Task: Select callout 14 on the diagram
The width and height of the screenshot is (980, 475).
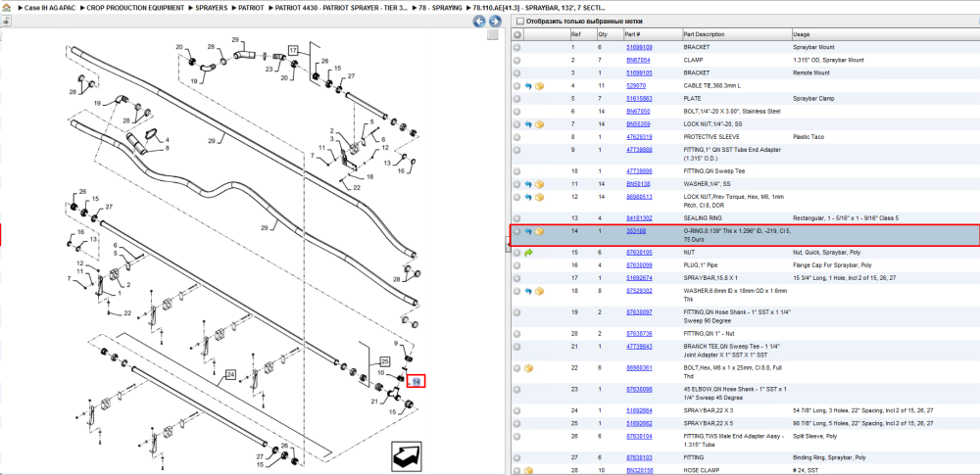Action: click(x=416, y=381)
